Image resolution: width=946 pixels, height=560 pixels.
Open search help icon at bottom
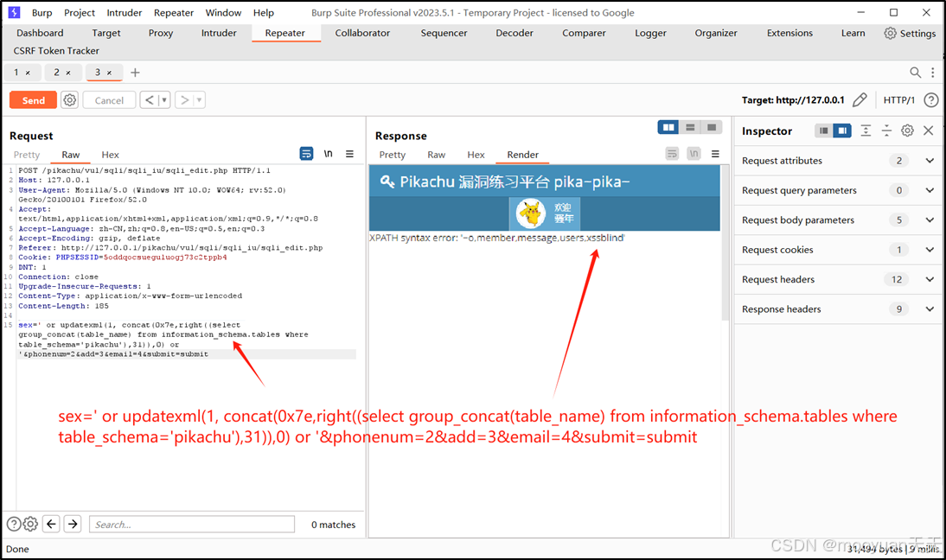click(13, 525)
